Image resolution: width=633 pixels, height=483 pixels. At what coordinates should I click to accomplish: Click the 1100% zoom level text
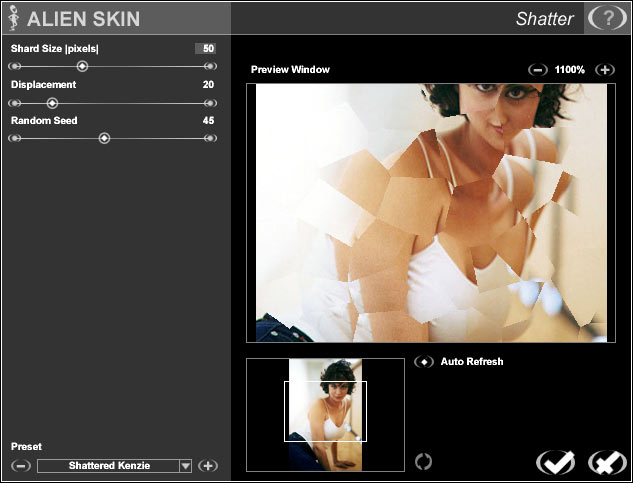[570, 70]
